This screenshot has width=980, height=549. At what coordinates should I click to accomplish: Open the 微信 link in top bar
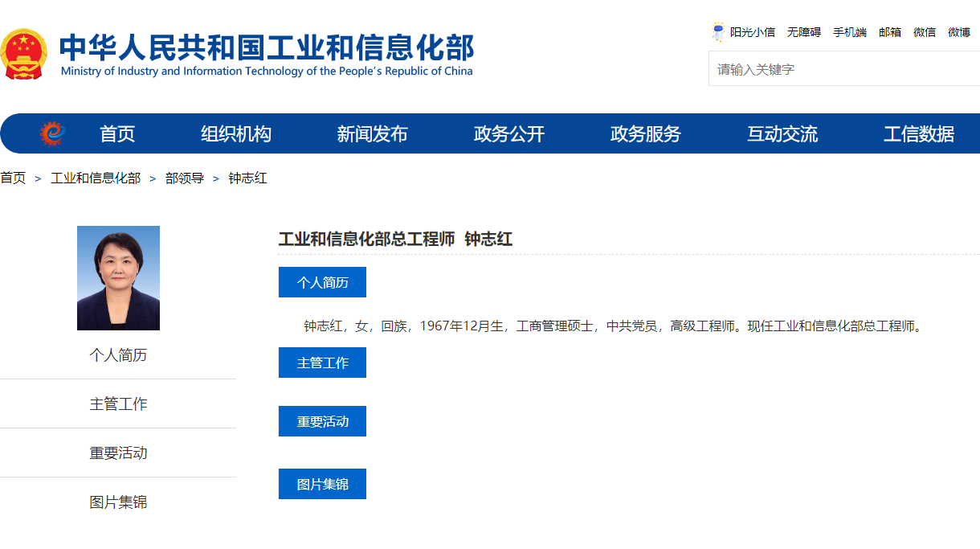coord(924,32)
